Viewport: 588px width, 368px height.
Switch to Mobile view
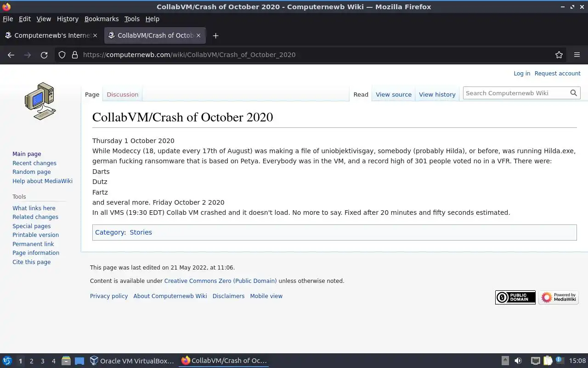click(x=266, y=296)
